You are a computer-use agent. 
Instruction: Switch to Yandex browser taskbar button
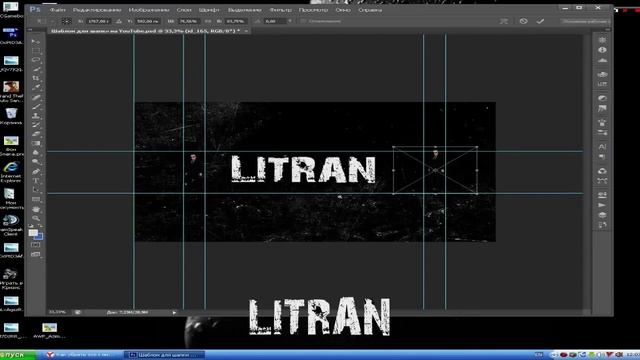pyautogui.click(x=82, y=355)
